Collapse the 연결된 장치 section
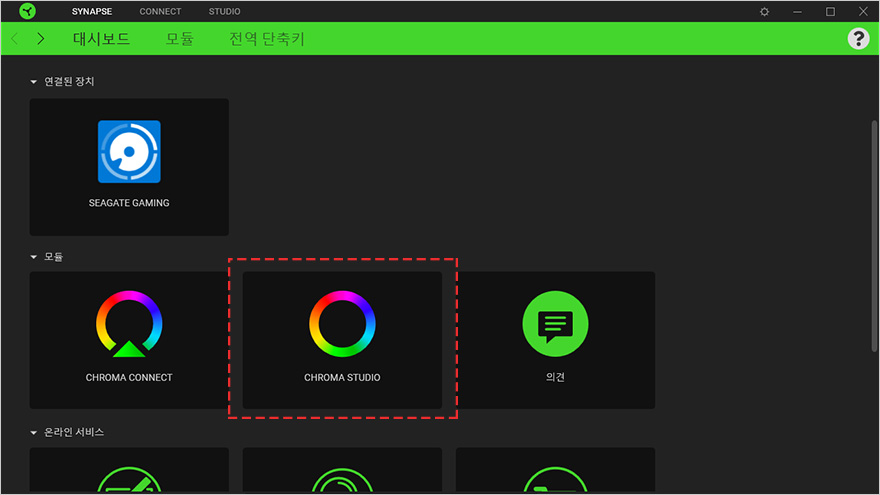Image resolution: width=880 pixels, height=495 pixels. coord(34,82)
